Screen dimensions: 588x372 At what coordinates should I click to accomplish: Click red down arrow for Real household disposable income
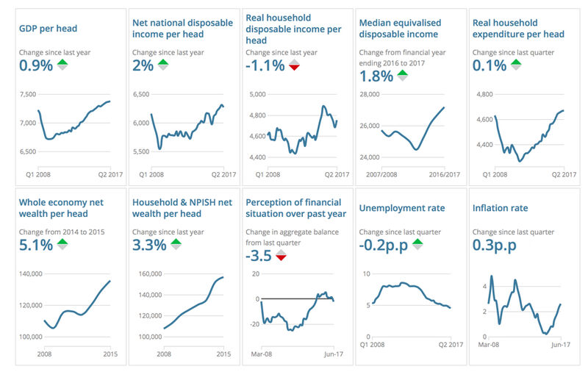(x=294, y=65)
